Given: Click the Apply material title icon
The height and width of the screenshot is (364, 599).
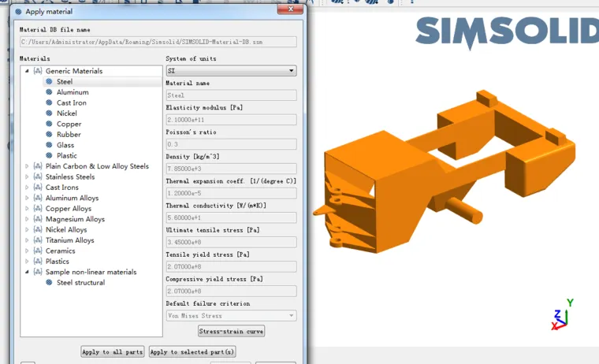Looking at the screenshot, I should coord(18,12).
